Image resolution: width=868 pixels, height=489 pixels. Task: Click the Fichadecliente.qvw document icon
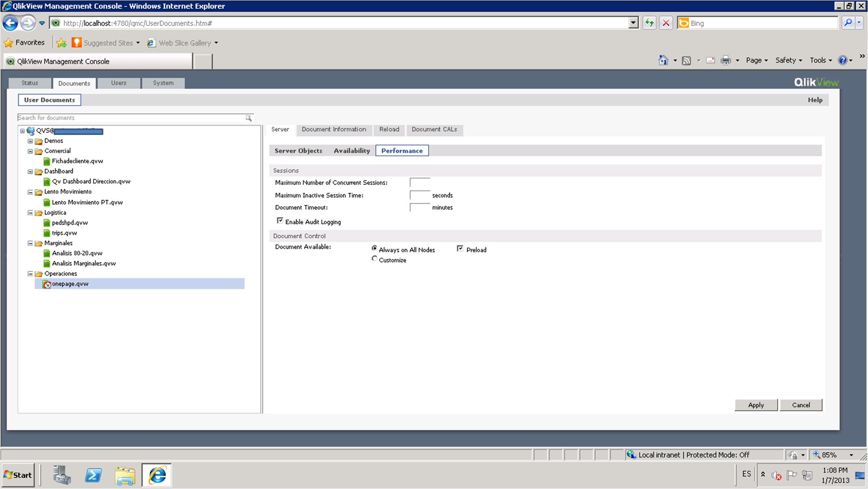[47, 161]
